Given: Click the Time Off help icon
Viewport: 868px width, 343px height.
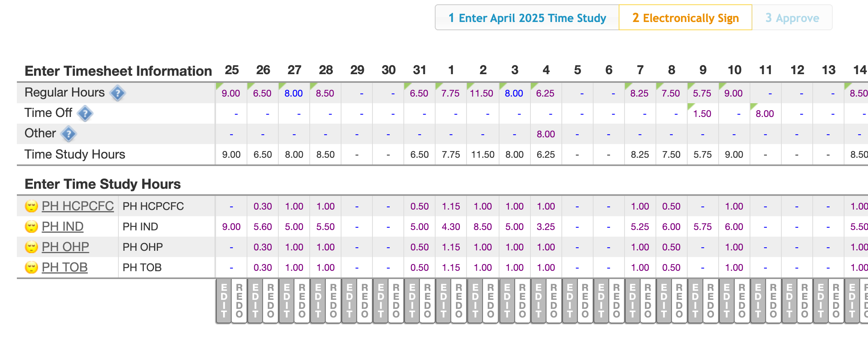Looking at the screenshot, I should point(85,114).
